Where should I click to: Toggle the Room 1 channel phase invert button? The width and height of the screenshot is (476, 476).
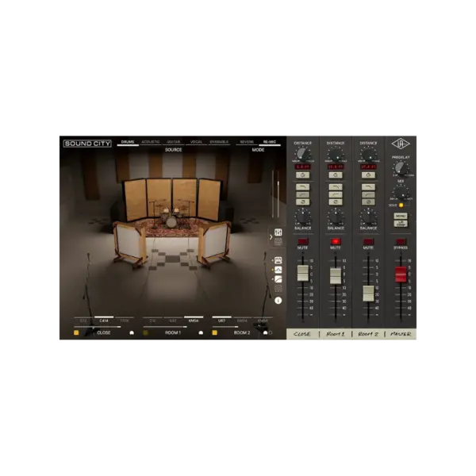pyautogui.click(x=336, y=202)
